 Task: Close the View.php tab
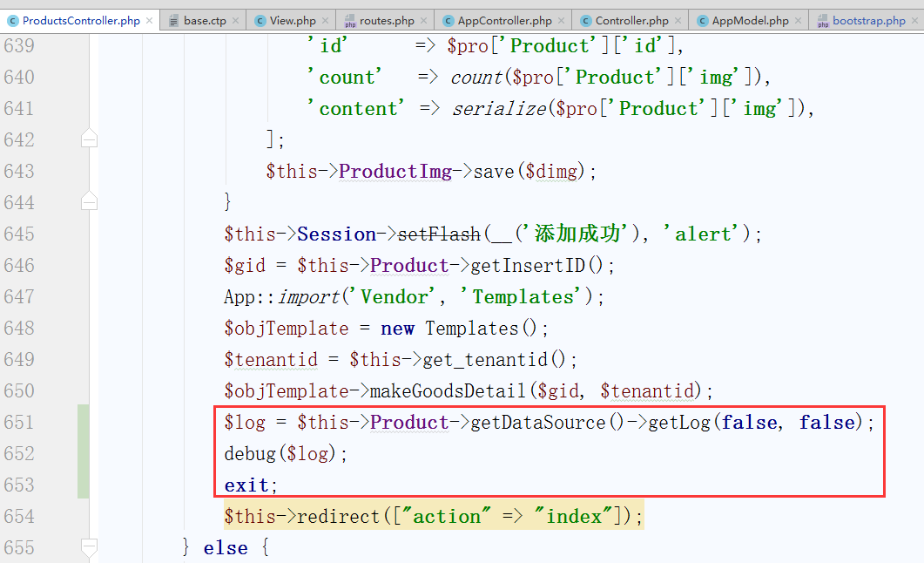pos(326,20)
